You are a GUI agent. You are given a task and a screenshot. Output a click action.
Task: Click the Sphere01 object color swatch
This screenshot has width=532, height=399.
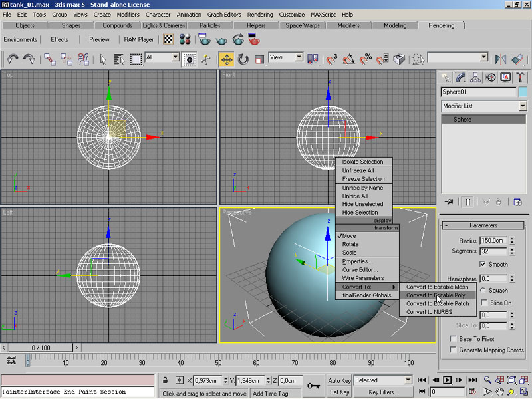[x=522, y=92]
